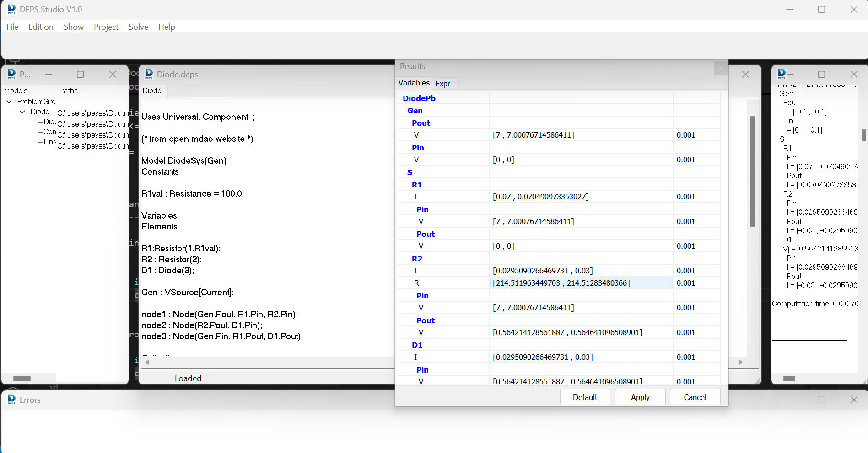Select the Diode editor tab
This screenshot has width=868, height=453.
coord(152,91)
